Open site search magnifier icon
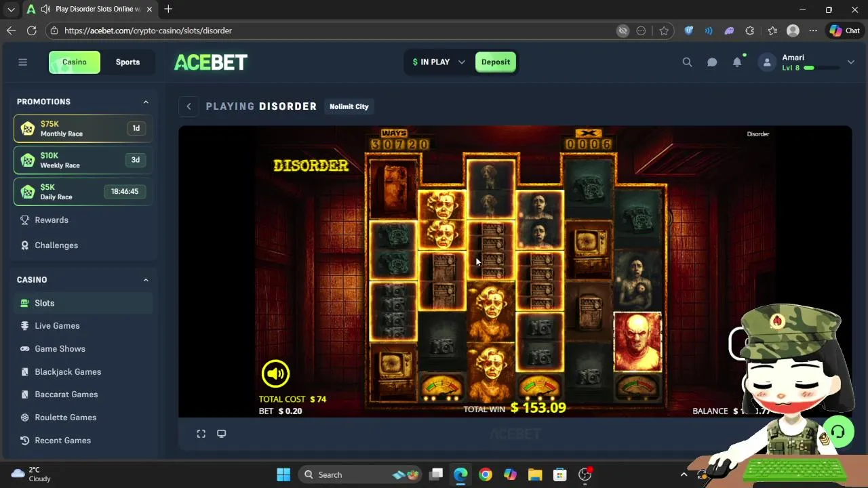The width and height of the screenshot is (868, 488). [x=687, y=62]
